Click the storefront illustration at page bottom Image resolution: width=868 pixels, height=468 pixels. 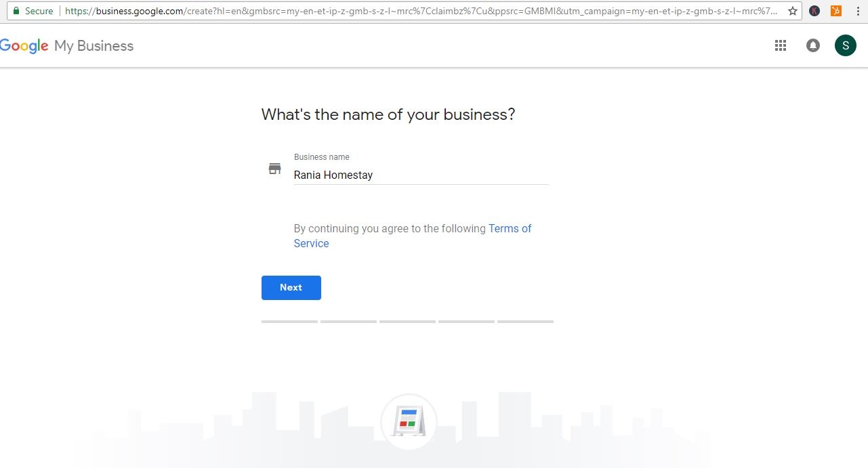point(409,422)
